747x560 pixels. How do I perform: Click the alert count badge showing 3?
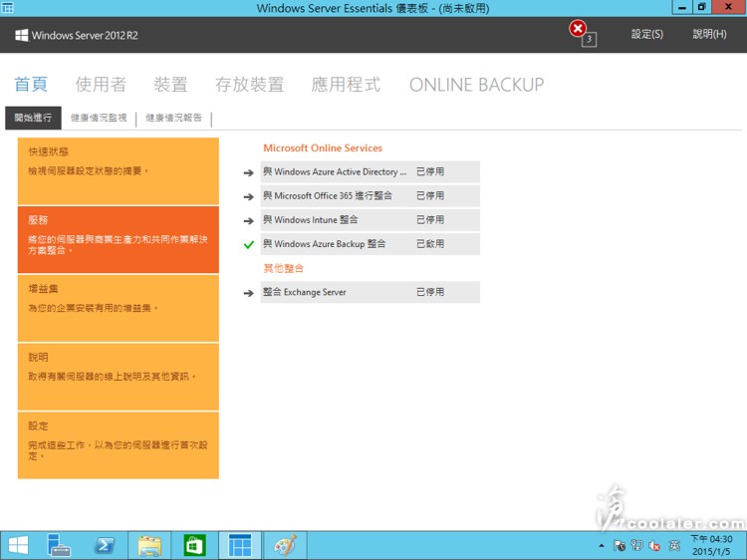590,40
